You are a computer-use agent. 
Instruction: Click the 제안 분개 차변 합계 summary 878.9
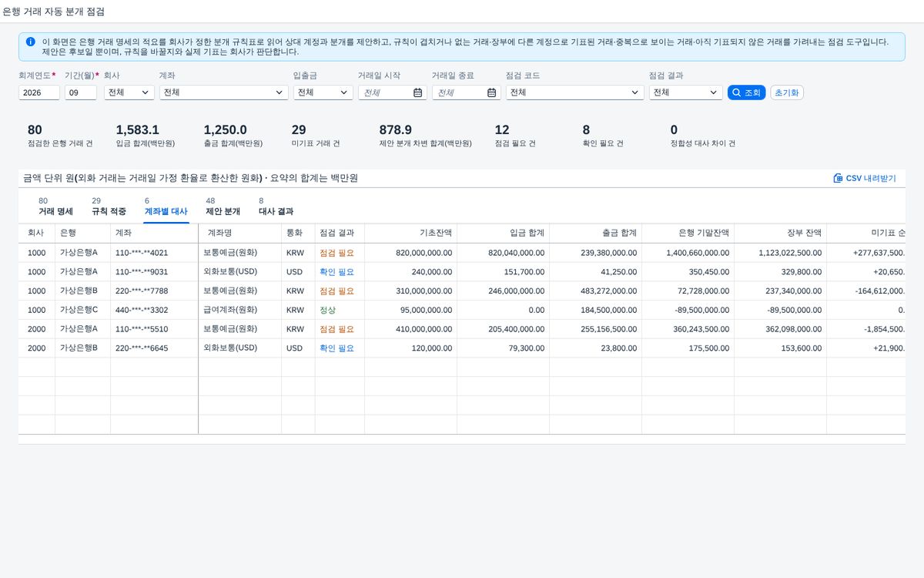(425, 136)
